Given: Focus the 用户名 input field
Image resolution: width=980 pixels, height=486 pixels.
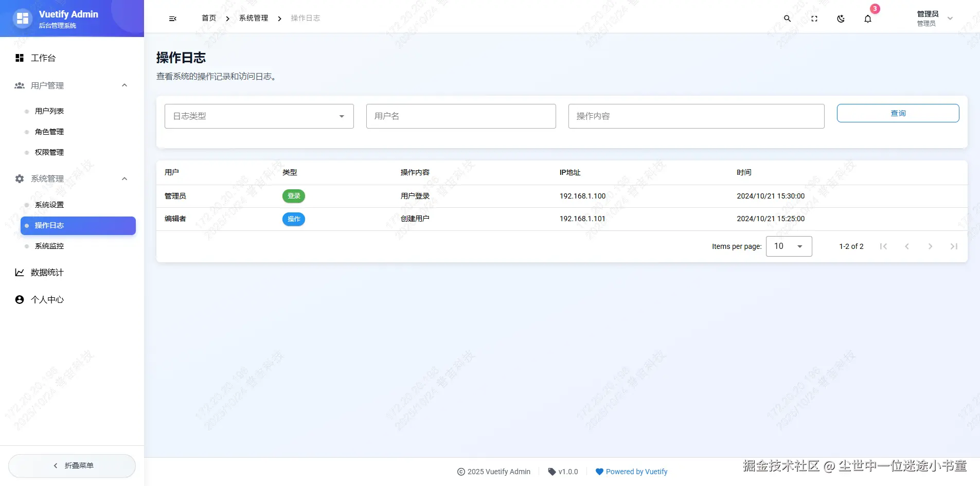Looking at the screenshot, I should click(x=460, y=116).
